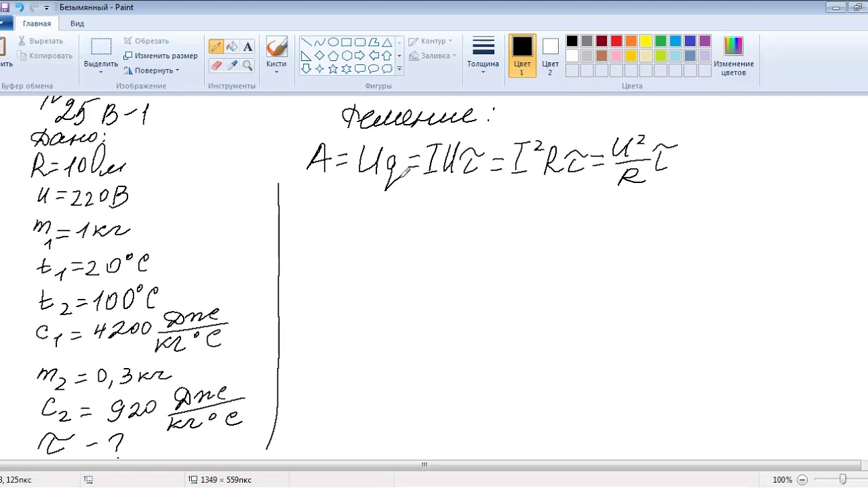Choose the Right triangle shape
868x488 pixels.
pyautogui.click(x=306, y=56)
